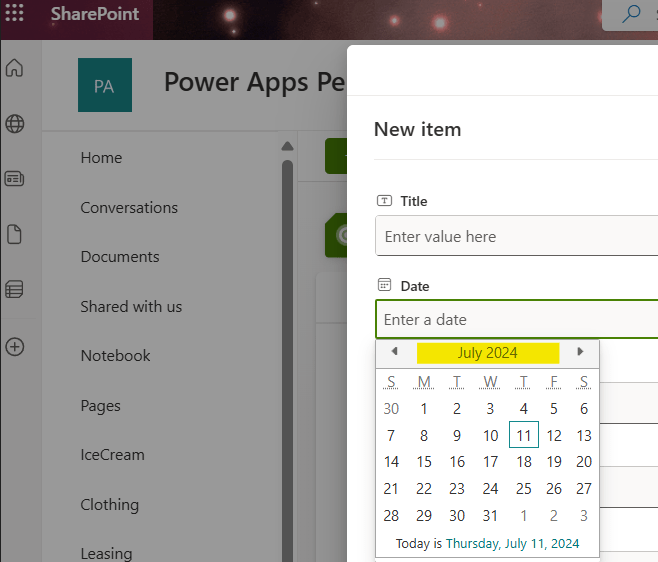Open the SharePoint app launcher waffle icon

[x=15, y=14]
